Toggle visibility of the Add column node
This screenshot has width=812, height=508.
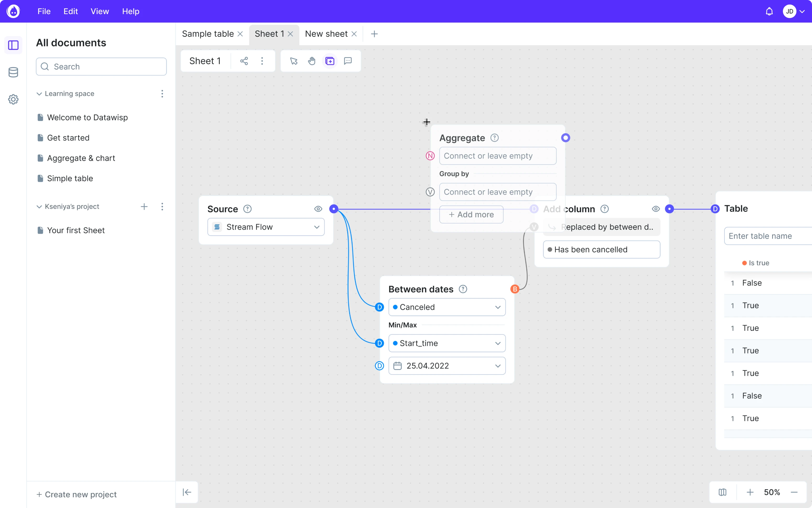pos(656,209)
